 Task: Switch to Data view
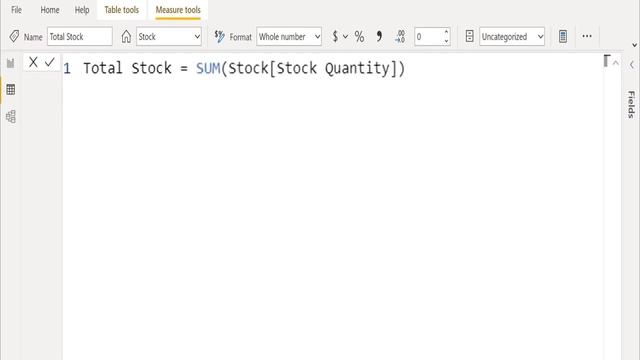pyautogui.click(x=11, y=89)
